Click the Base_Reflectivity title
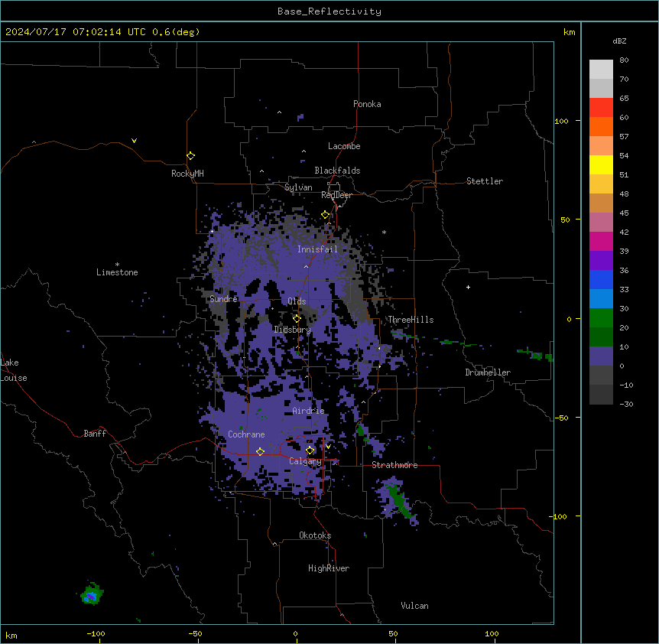659x644 pixels. pyautogui.click(x=329, y=11)
